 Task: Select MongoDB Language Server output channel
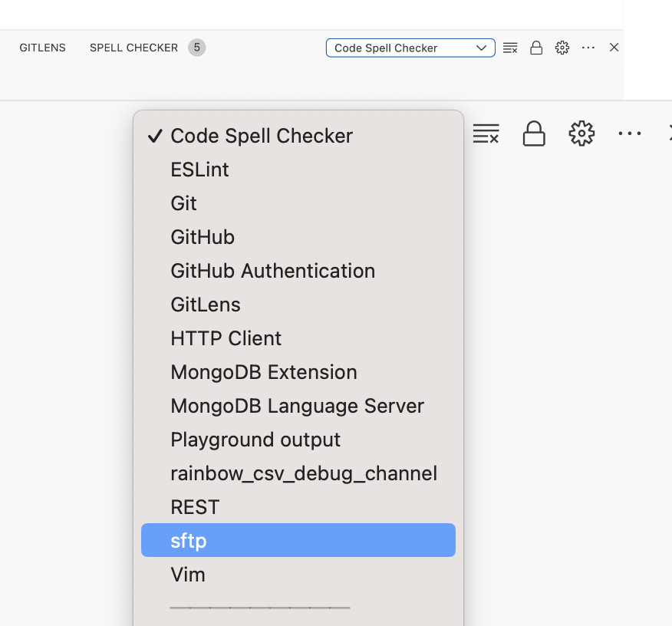[297, 406]
